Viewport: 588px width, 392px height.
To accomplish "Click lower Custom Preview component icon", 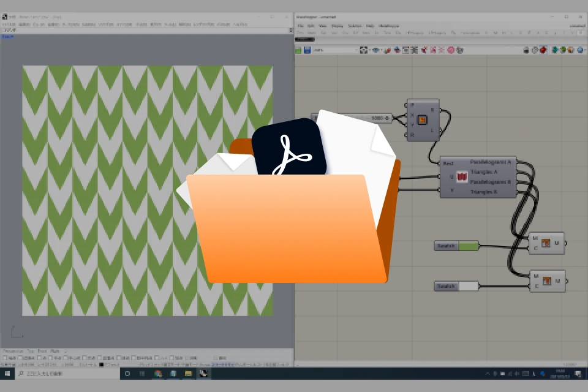I will point(547,281).
